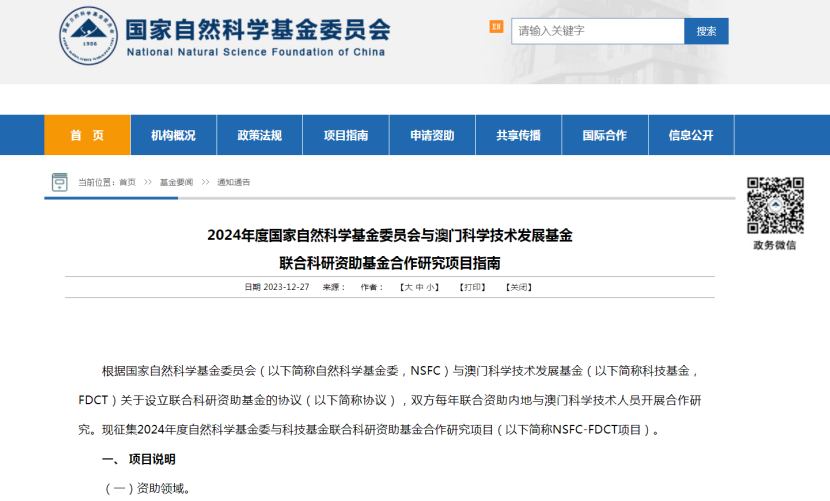This screenshot has height=501, width=830.
Task: Open the 项目指南 menu
Action: (x=345, y=136)
